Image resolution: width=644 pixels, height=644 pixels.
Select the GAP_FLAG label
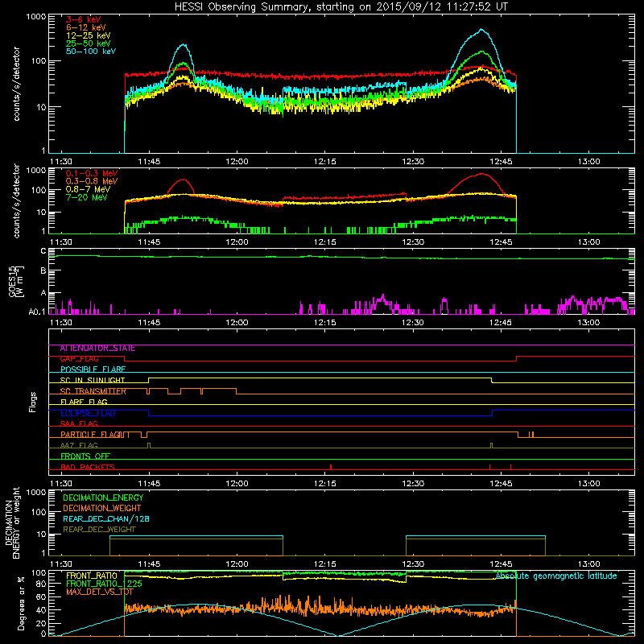click(x=79, y=359)
